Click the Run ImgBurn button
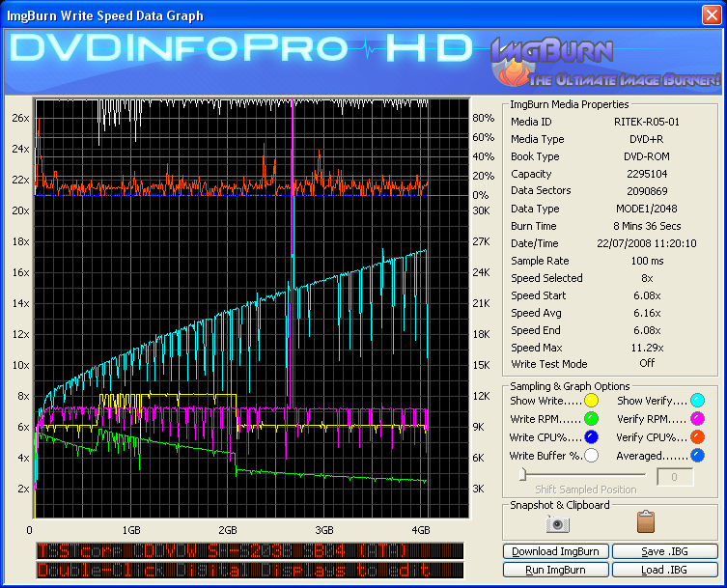The width and height of the screenshot is (727, 588). click(x=555, y=570)
